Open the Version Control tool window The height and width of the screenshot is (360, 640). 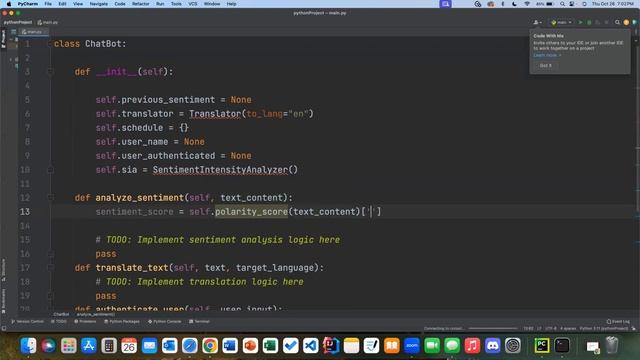click(27, 322)
